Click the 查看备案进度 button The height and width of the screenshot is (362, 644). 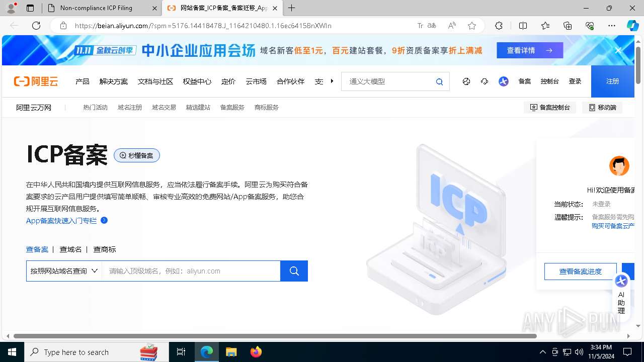click(x=581, y=271)
